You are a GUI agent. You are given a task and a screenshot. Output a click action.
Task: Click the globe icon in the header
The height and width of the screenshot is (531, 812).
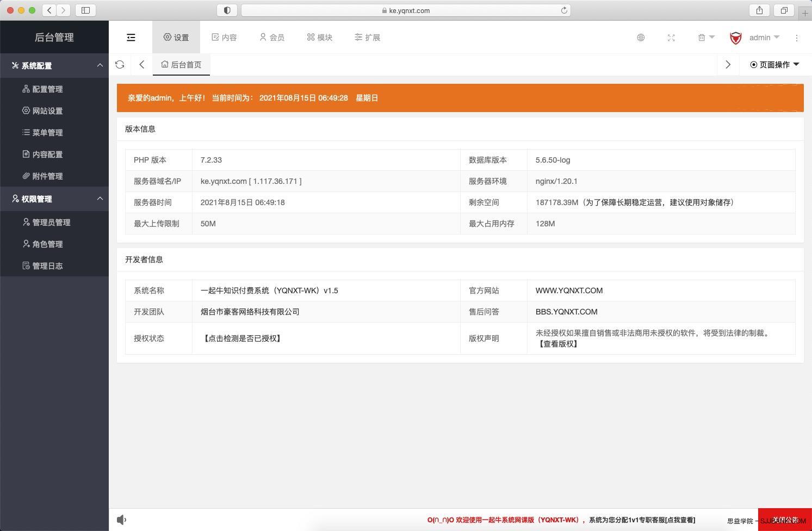pos(641,38)
